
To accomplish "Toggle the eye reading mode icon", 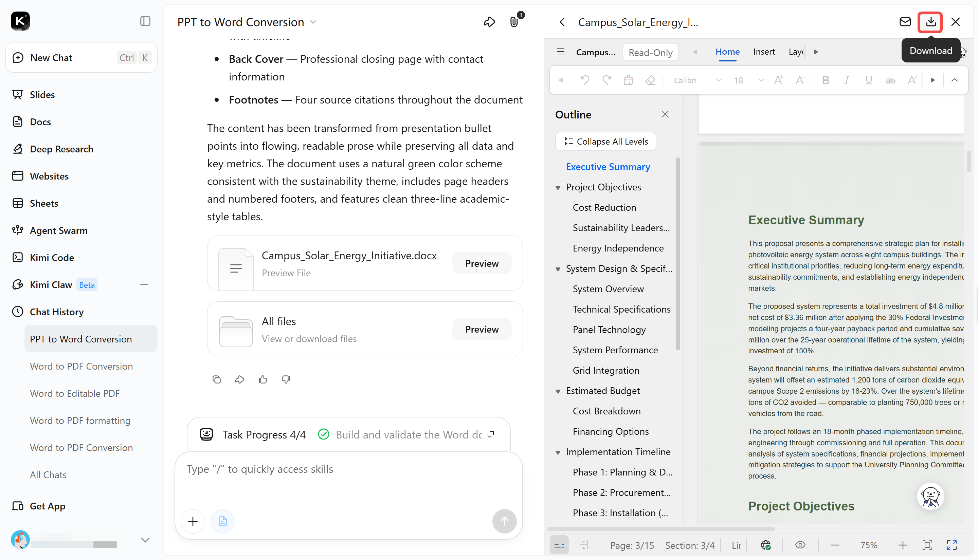I will pos(800,545).
